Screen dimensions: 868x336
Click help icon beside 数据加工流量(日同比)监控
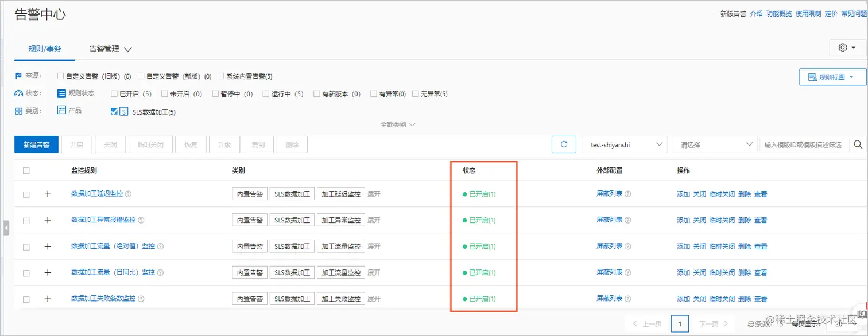(x=161, y=273)
